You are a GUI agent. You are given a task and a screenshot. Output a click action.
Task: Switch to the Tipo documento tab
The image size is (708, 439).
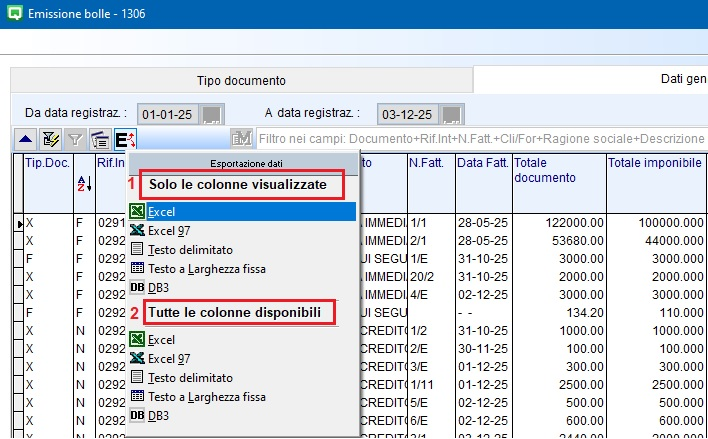coord(241,81)
